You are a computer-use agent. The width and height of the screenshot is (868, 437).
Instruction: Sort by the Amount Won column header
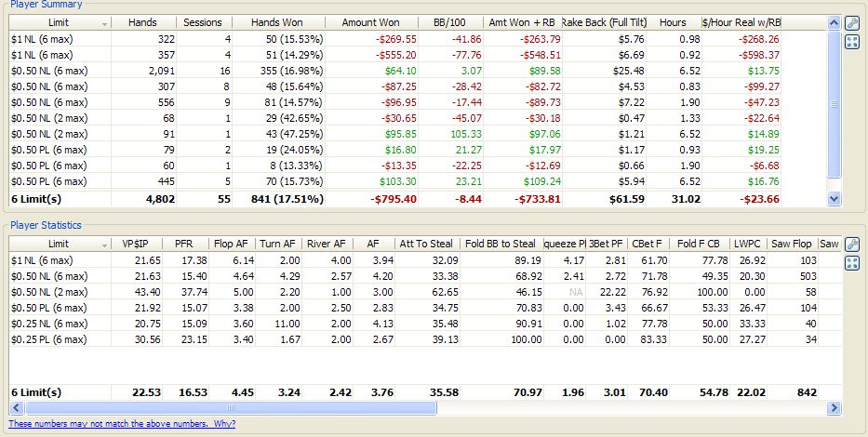[370, 22]
